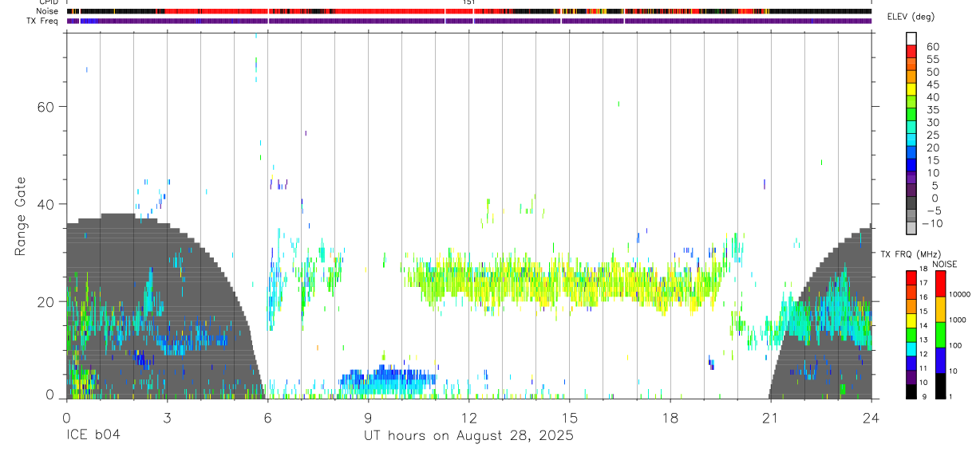Click blue low-range echo cluster near 9–11 UT
980x452 pixels.
(x=388, y=380)
